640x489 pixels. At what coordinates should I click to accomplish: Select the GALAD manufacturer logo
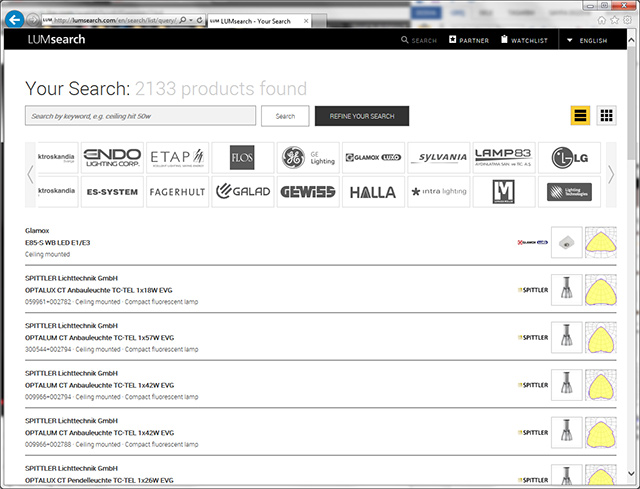pyautogui.click(x=243, y=192)
